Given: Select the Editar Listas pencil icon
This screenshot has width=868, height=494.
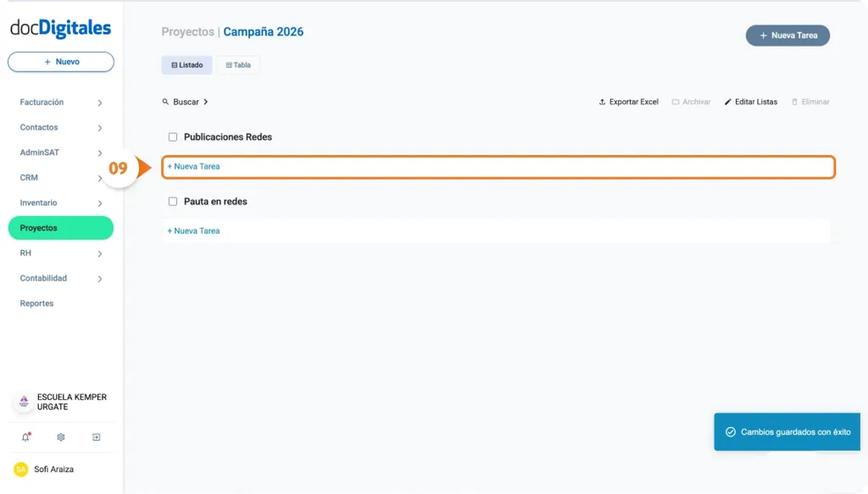Looking at the screenshot, I should [729, 102].
